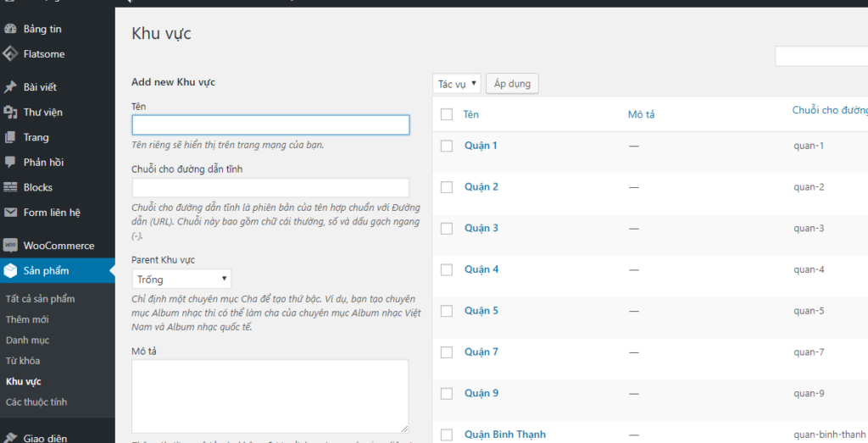Open the Quận 1 term link
This screenshot has height=443, width=868.
[481, 146]
